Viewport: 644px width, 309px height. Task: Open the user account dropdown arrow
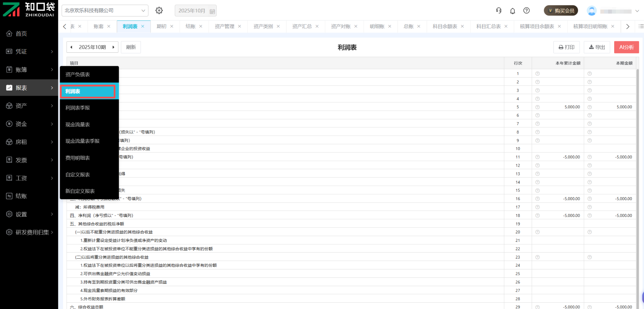point(637,11)
